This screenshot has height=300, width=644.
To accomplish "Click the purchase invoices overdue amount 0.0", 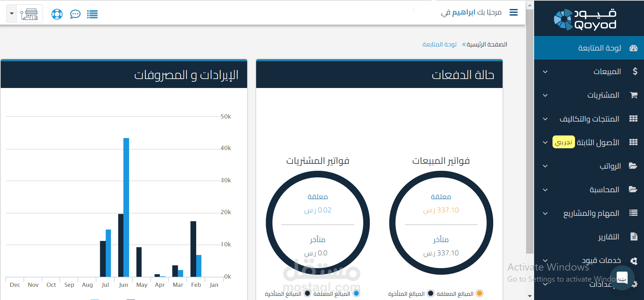I will tap(316, 253).
